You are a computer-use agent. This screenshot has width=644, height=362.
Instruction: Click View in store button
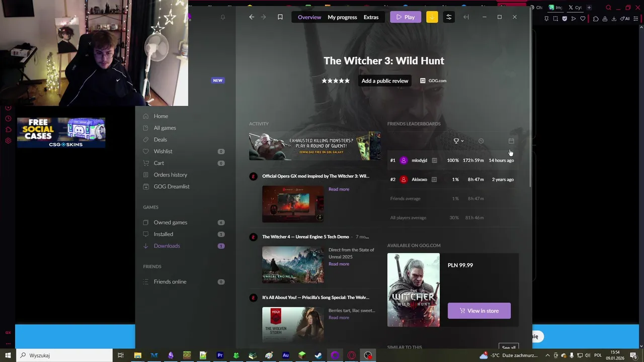479,311
